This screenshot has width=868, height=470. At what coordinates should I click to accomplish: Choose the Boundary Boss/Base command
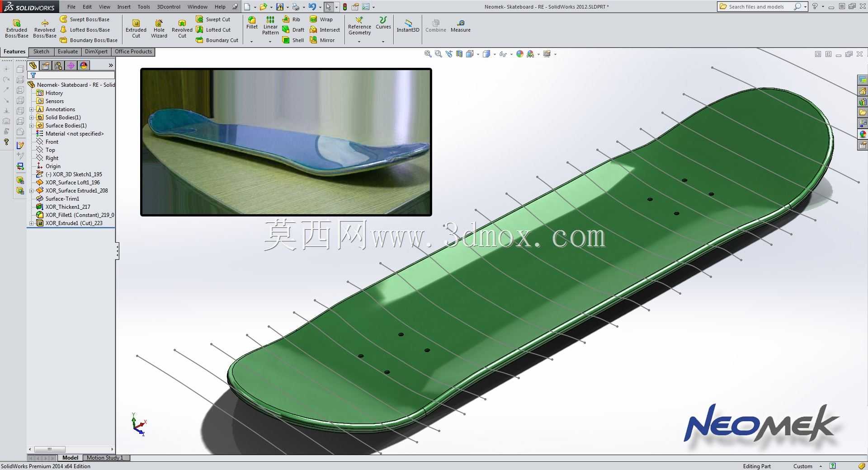tap(89, 40)
